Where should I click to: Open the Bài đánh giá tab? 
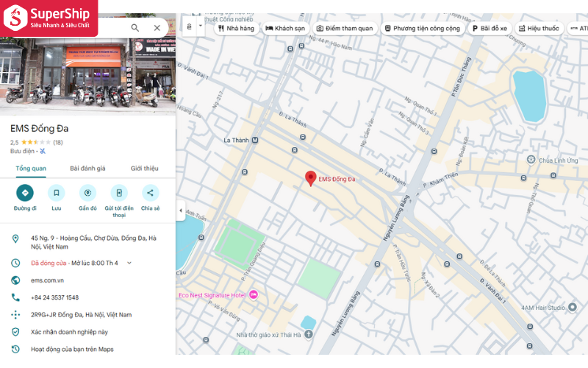87,169
